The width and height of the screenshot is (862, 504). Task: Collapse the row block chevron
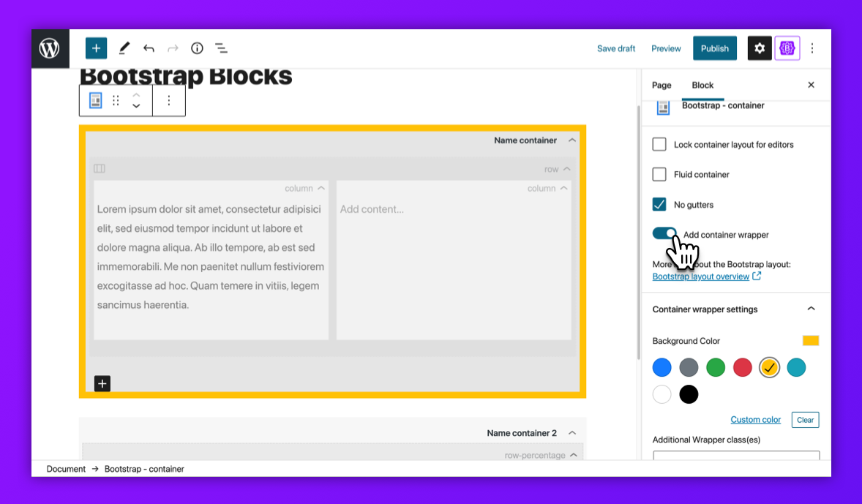(567, 169)
